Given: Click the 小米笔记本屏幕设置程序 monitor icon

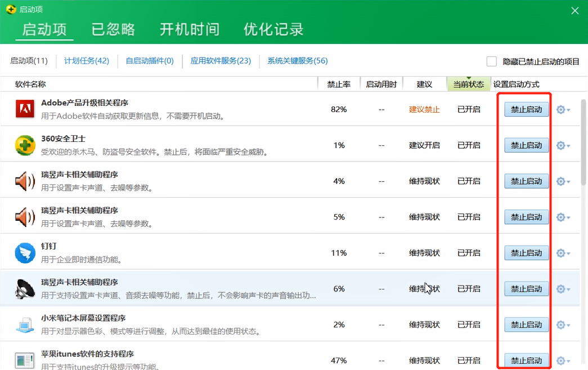Looking at the screenshot, I should pos(24,324).
